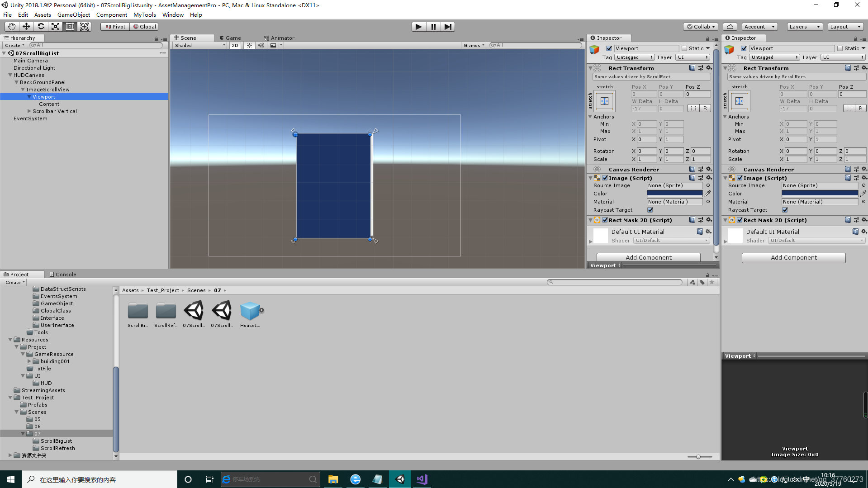Toggle the Static checkbox for Viewport
Screen dimensions: 868x488
pyautogui.click(x=683, y=48)
